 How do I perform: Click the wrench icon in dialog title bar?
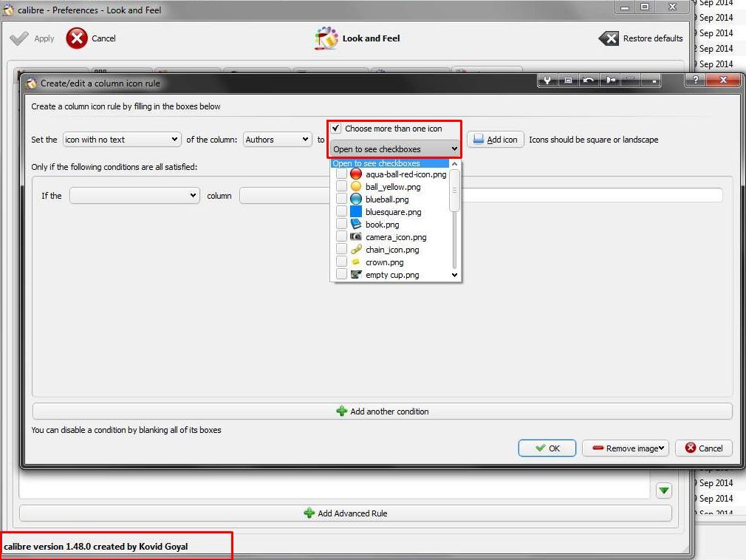point(547,81)
